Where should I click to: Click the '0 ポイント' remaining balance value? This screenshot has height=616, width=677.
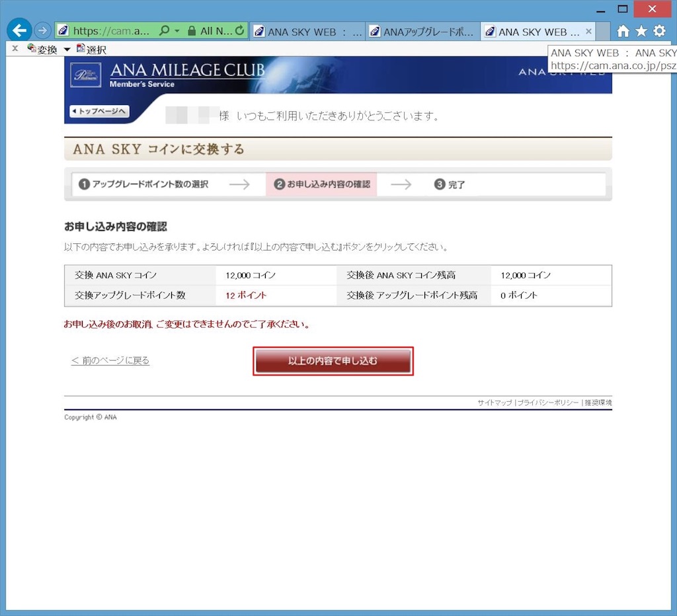click(x=518, y=295)
